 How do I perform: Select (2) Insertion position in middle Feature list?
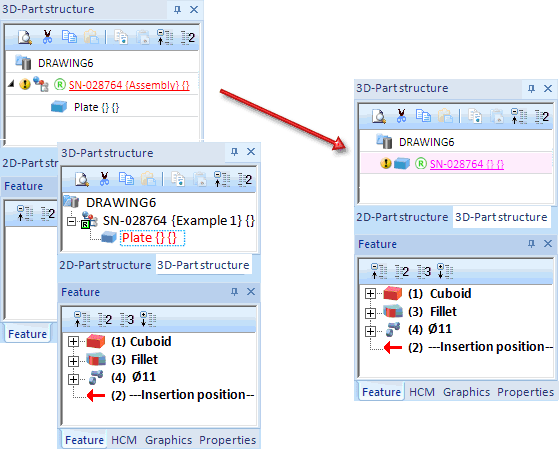pos(183,395)
